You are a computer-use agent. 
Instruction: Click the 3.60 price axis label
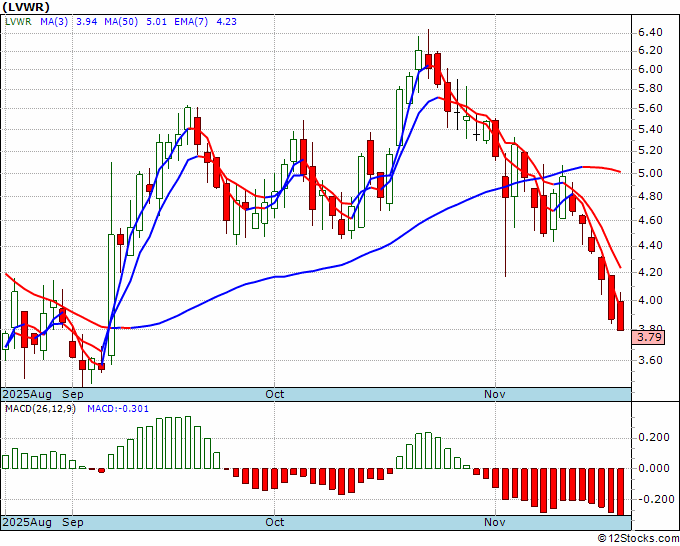coord(650,360)
